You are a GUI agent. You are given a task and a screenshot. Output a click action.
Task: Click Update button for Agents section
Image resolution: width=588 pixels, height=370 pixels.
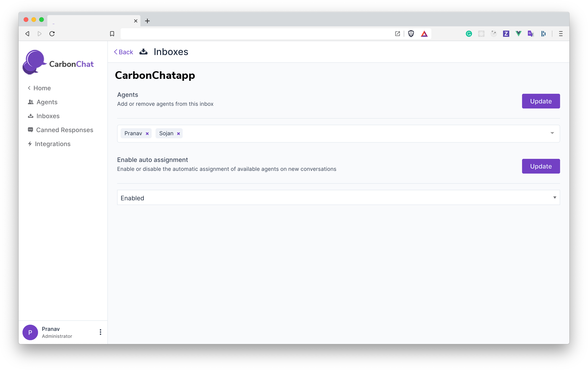coord(541,101)
